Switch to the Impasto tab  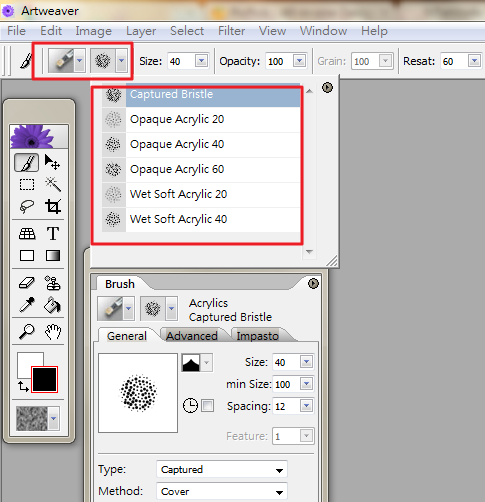click(x=257, y=336)
